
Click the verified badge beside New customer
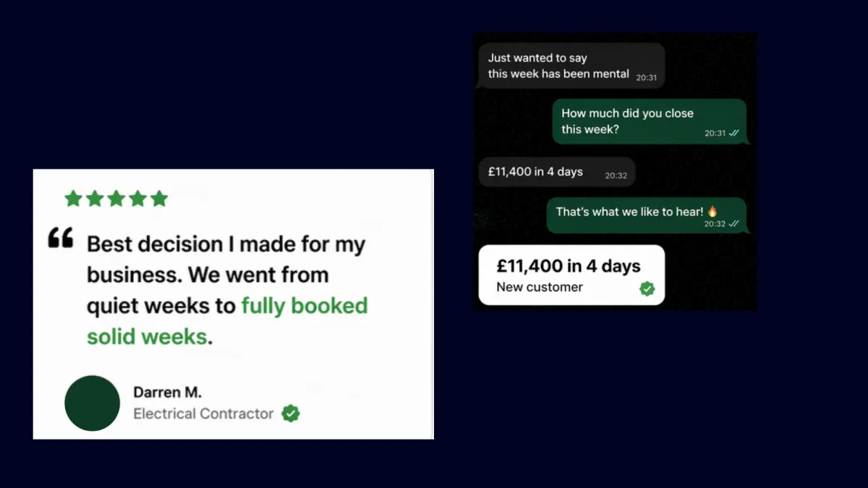[x=647, y=289]
